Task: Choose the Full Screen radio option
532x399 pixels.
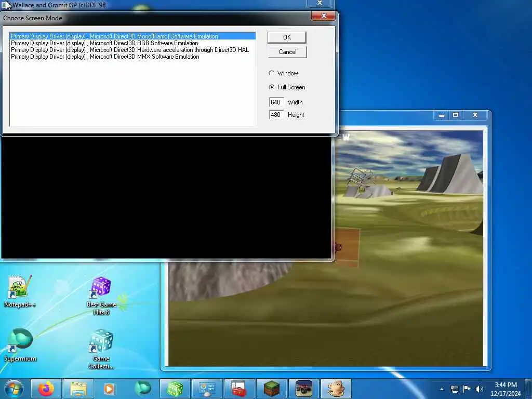Action: 287,87
